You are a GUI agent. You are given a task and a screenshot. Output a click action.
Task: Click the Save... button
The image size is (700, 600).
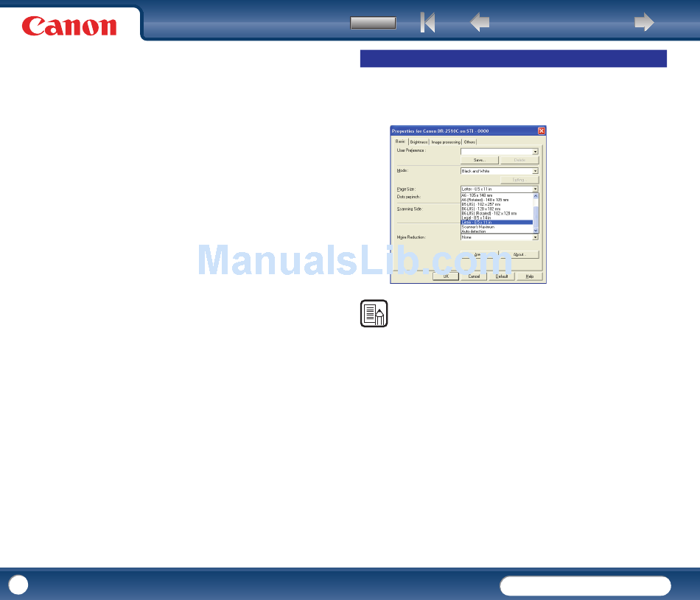pyautogui.click(x=480, y=160)
